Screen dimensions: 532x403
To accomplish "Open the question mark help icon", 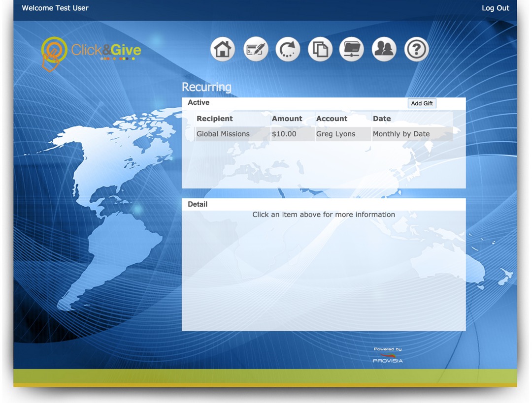I will 416,49.
